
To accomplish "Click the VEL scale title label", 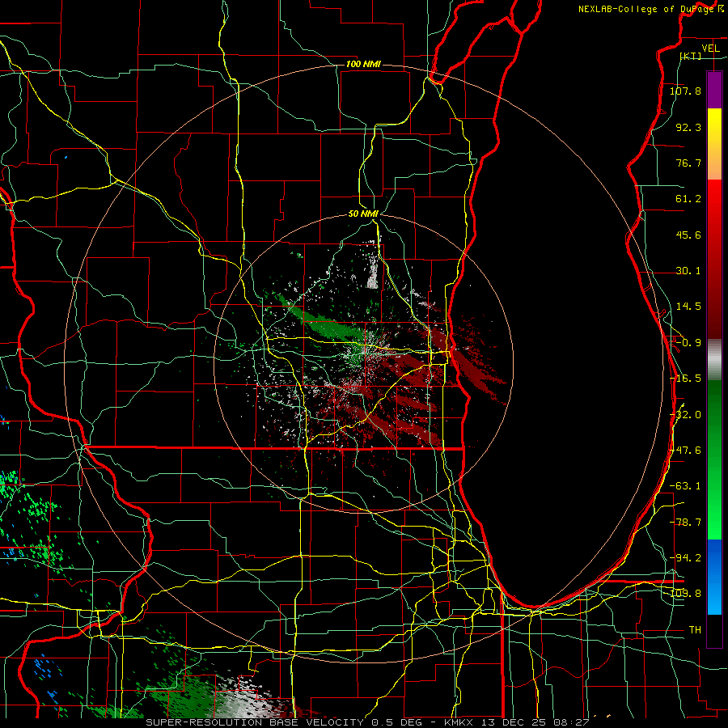I will tap(711, 49).
